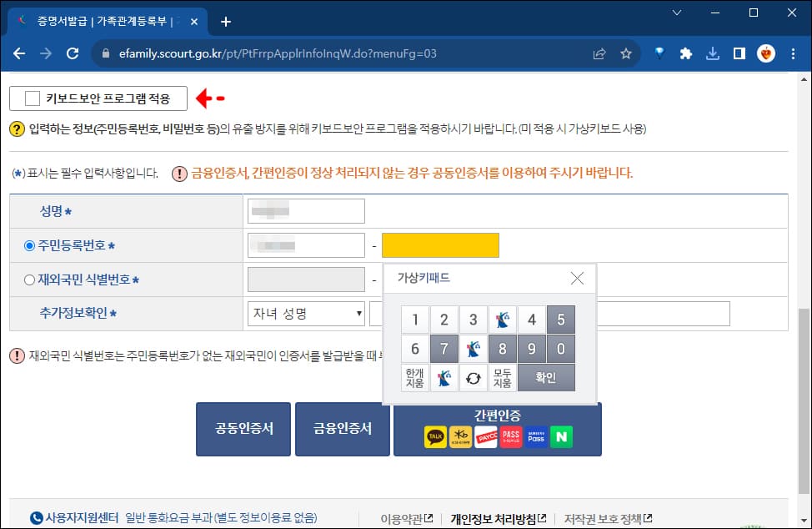The image size is (812, 529).
Task: Choose the red PASS authentication icon
Action: pos(510,436)
